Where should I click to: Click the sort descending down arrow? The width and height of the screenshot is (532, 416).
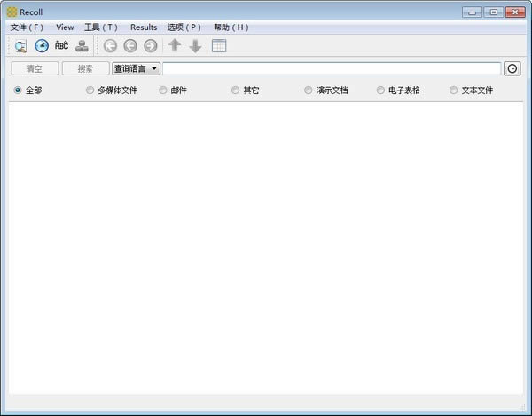pyautogui.click(x=195, y=46)
